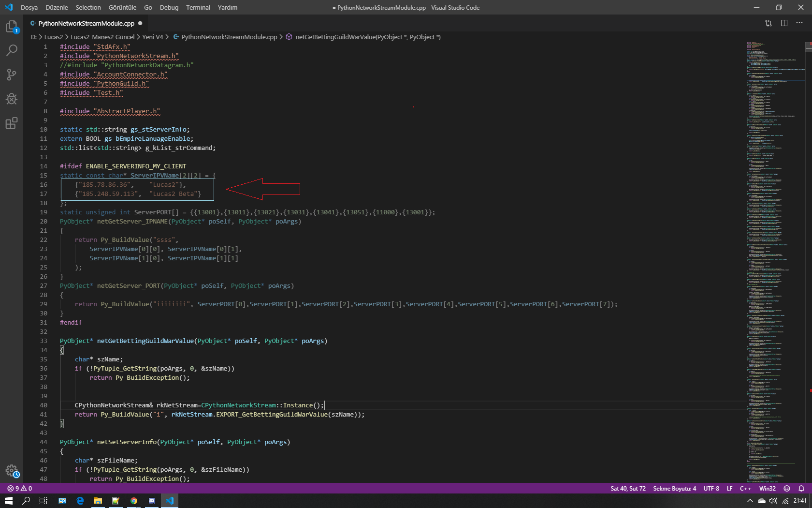Click the #endif directive on line 31
The image size is (812, 508).
[71, 322]
